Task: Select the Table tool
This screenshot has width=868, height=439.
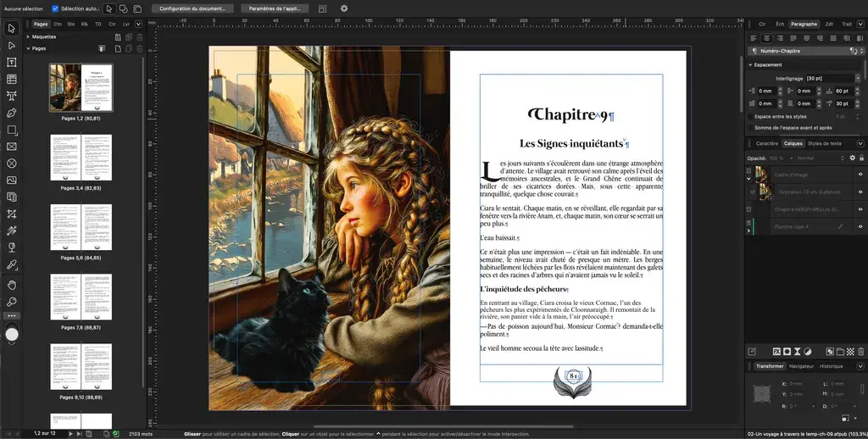Action: 12,79
